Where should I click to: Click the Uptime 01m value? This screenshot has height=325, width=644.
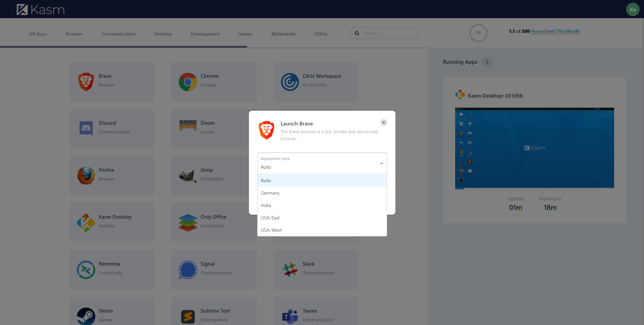tap(516, 208)
